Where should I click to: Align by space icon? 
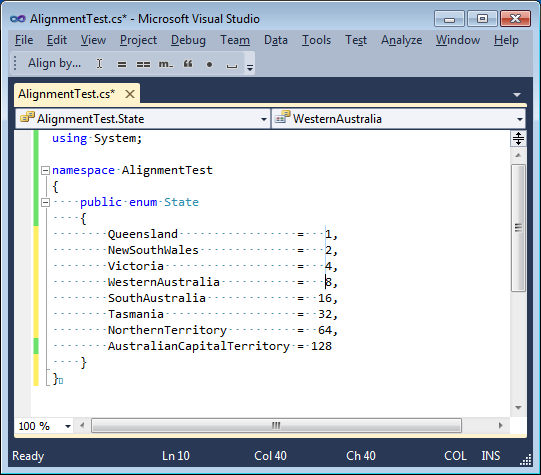pos(232,66)
